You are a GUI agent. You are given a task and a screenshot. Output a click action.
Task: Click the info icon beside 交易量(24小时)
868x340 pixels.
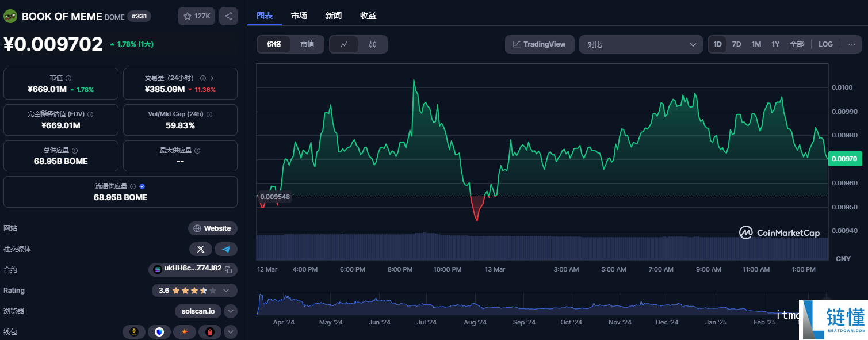(203, 78)
